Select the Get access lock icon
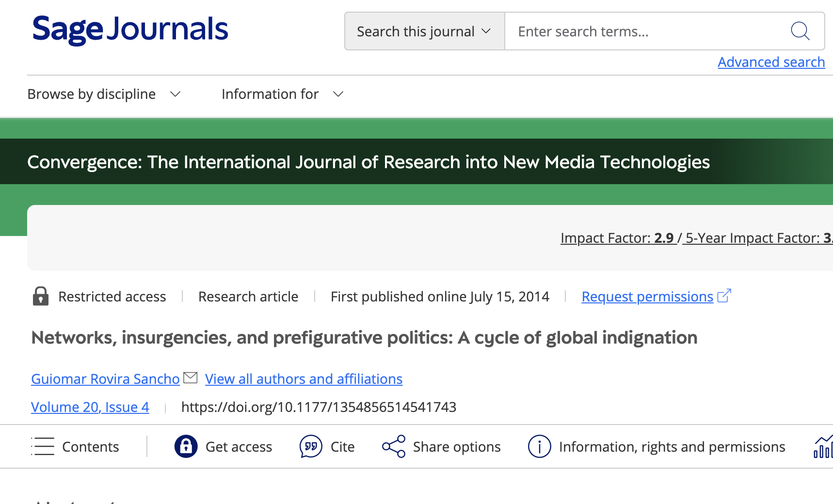This screenshot has width=833, height=504. click(x=186, y=446)
